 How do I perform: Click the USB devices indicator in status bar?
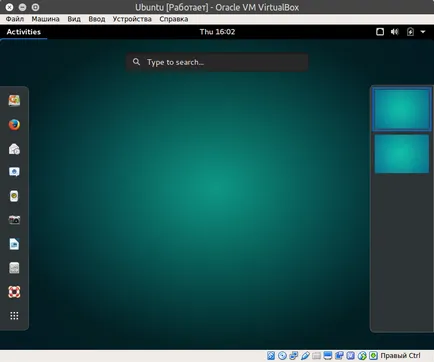click(x=305, y=356)
